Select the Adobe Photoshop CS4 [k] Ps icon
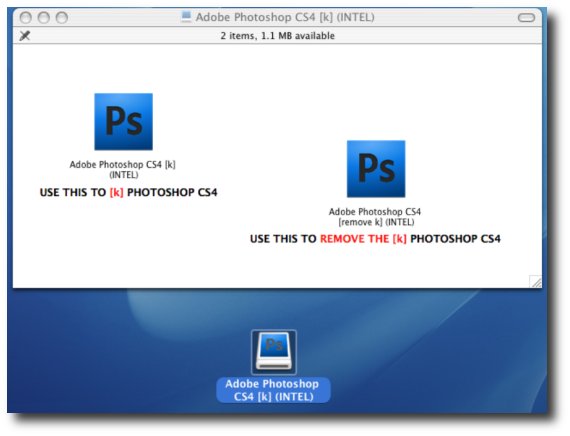This screenshot has width=570, height=436. pyautogui.click(x=124, y=121)
